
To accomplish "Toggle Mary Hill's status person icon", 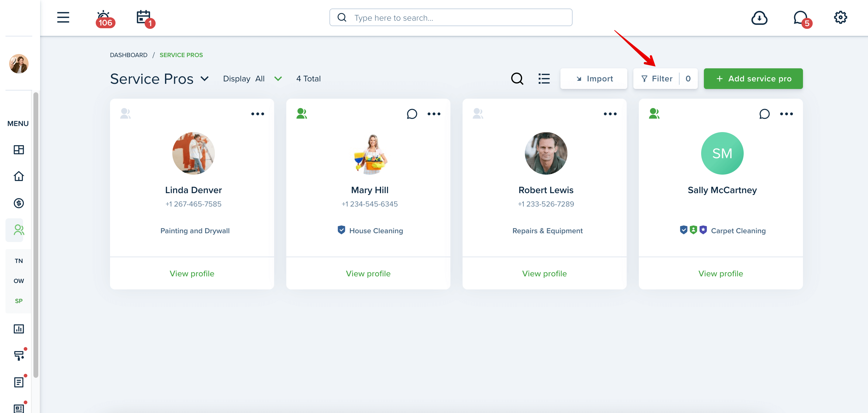I will (301, 114).
